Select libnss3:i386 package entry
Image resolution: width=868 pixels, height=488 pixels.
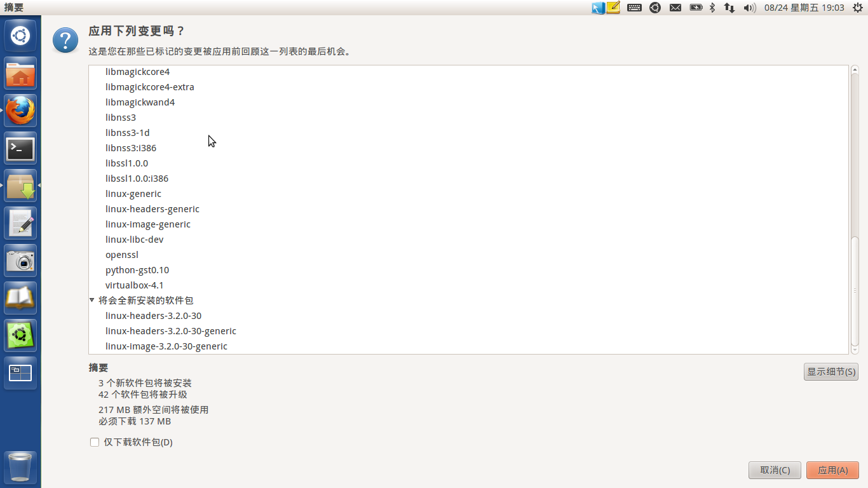tap(468, 148)
